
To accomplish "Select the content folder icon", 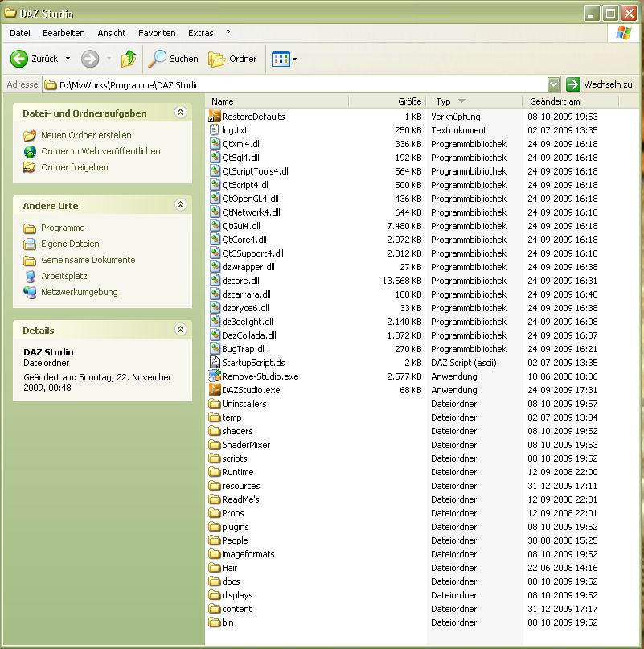I will tap(215, 609).
